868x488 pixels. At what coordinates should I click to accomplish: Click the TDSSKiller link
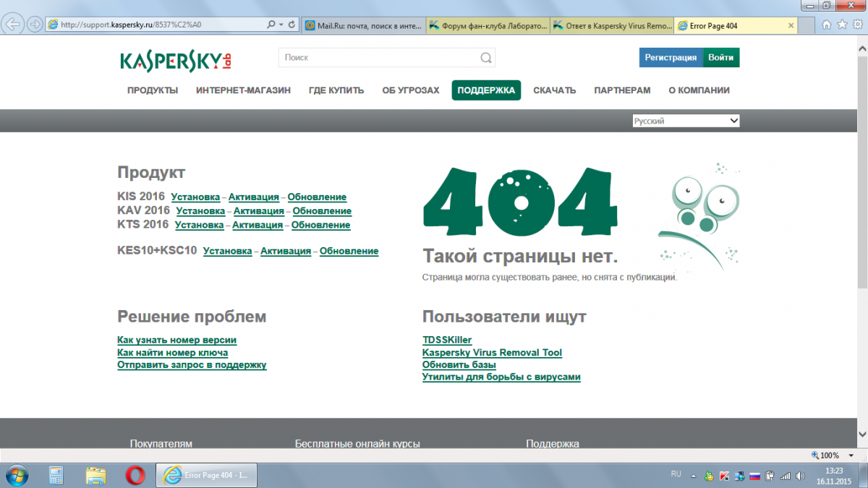click(x=447, y=340)
